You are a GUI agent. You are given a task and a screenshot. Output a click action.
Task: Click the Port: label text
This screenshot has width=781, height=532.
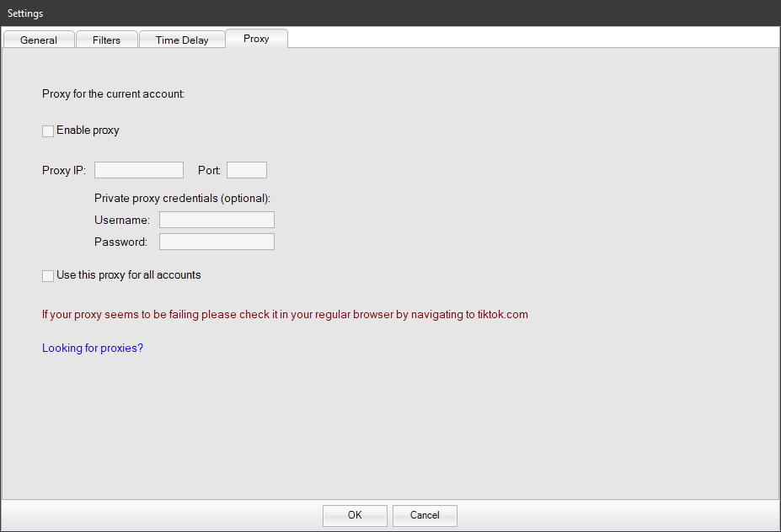(x=209, y=170)
